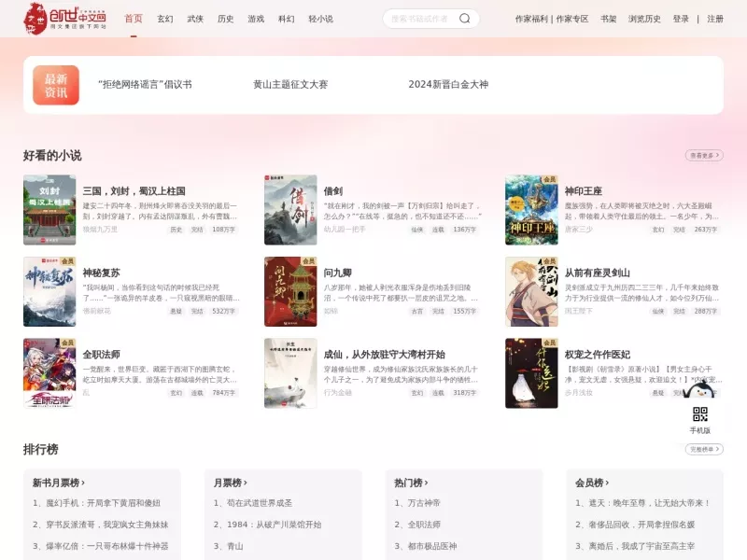Viewport: 747px width, 560px height.
Task: Open the 问九卿 book cover thumbnail
Action: 290,291
